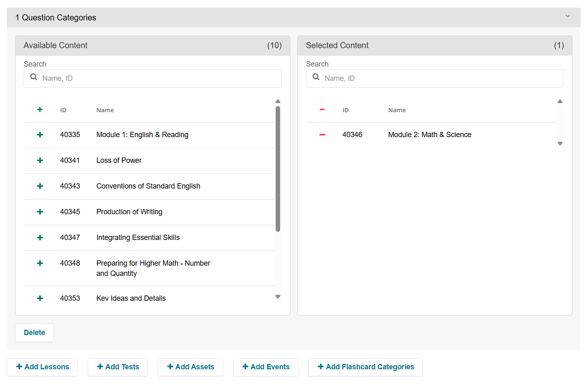Focus the Available Content search field
This screenshot has width=588, height=384.
[159, 78]
